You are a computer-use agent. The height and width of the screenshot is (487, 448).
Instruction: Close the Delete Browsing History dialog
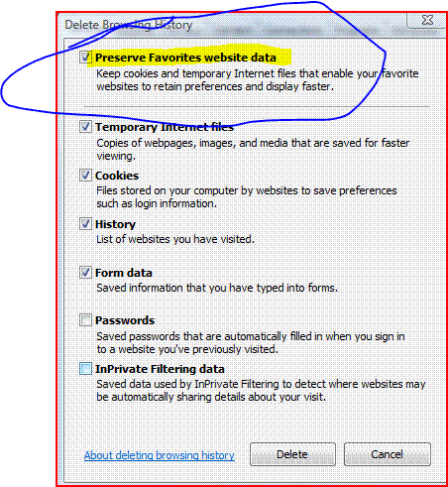click(427, 20)
